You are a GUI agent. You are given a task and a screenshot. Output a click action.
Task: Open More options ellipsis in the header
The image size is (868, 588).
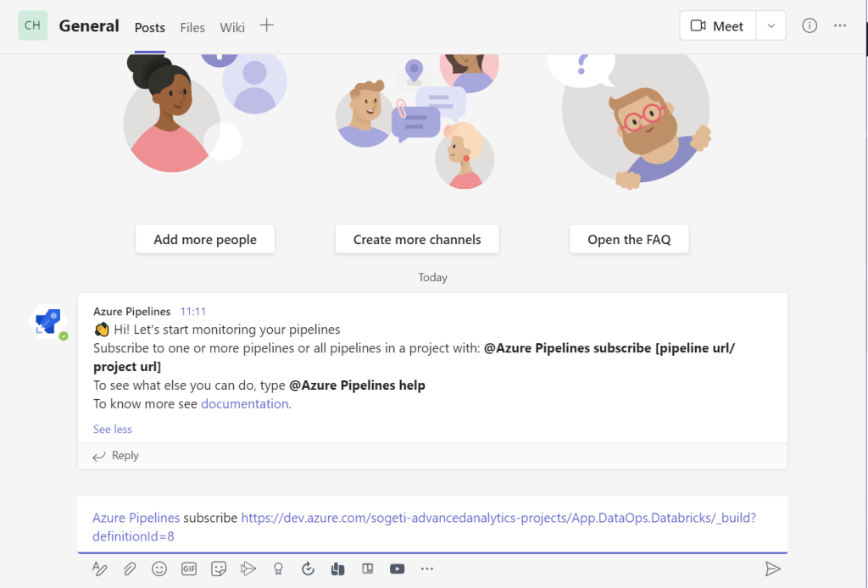(840, 25)
